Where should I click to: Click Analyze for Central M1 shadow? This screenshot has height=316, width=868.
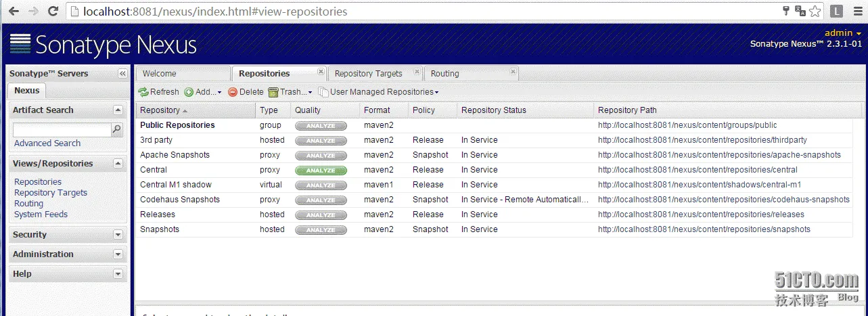coord(321,185)
